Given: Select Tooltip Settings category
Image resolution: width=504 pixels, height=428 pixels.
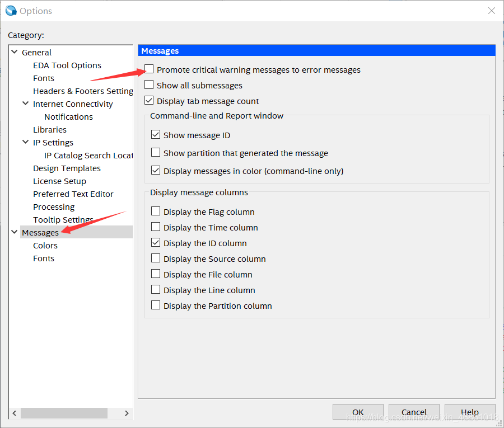Looking at the screenshot, I should coord(63,220).
